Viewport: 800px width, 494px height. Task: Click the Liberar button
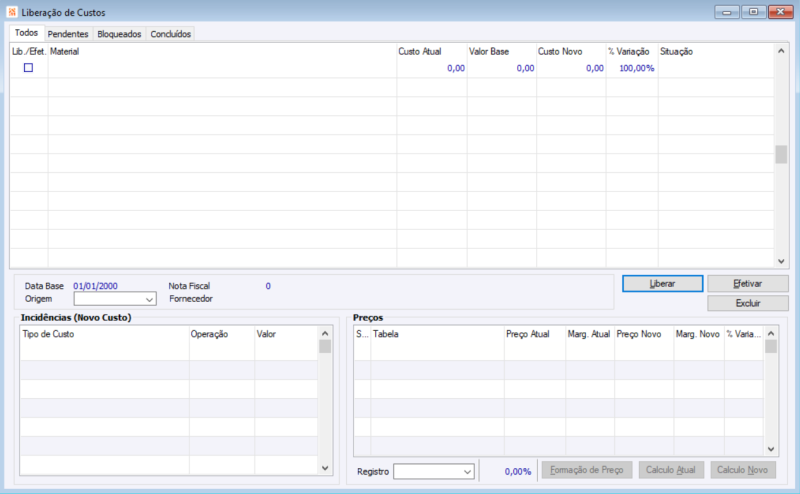(662, 283)
